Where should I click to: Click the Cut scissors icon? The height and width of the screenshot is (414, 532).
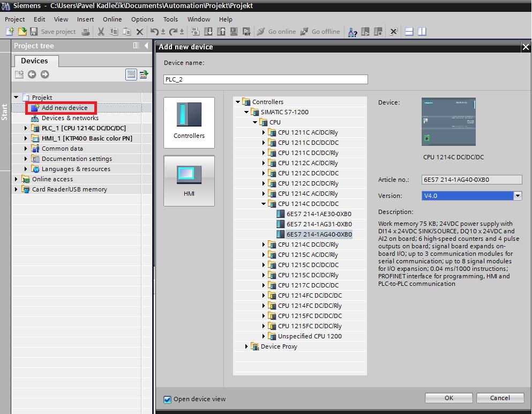pos(101,32)
